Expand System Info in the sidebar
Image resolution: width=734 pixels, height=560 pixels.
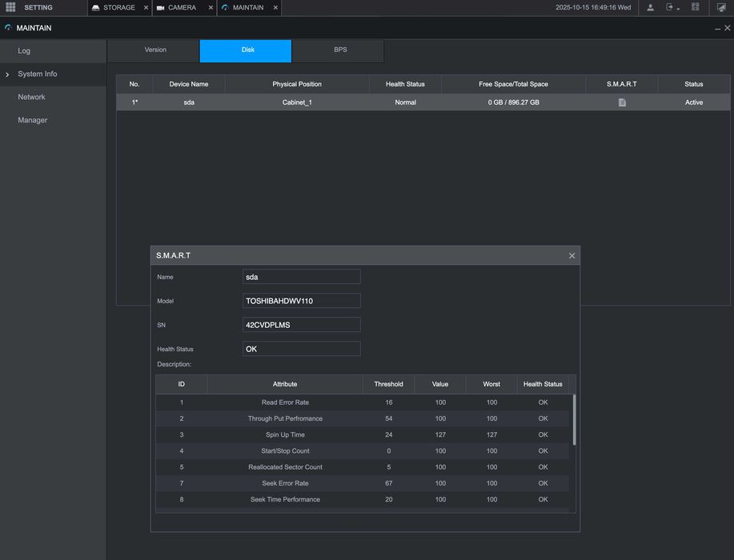click(38, 74)
